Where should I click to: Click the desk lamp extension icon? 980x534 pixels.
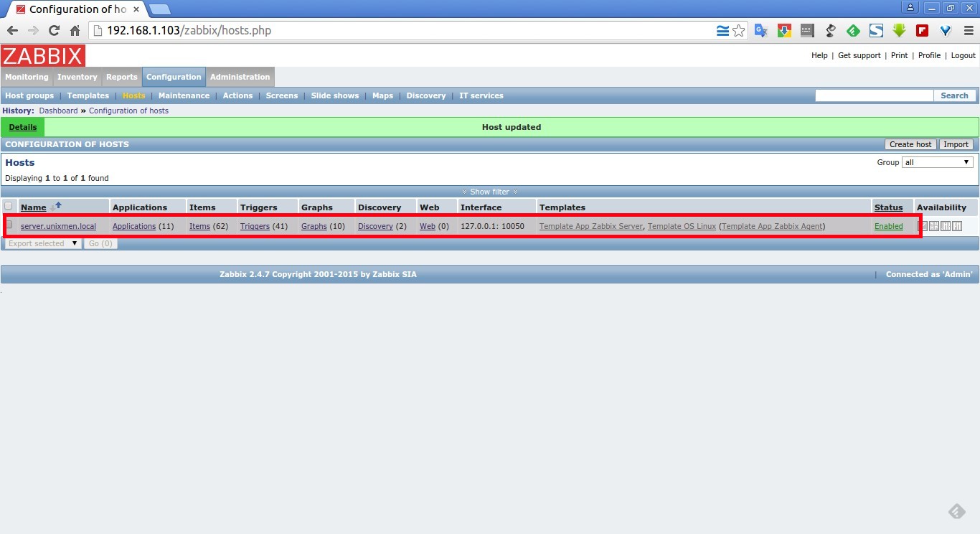click(x=830, y=30)
